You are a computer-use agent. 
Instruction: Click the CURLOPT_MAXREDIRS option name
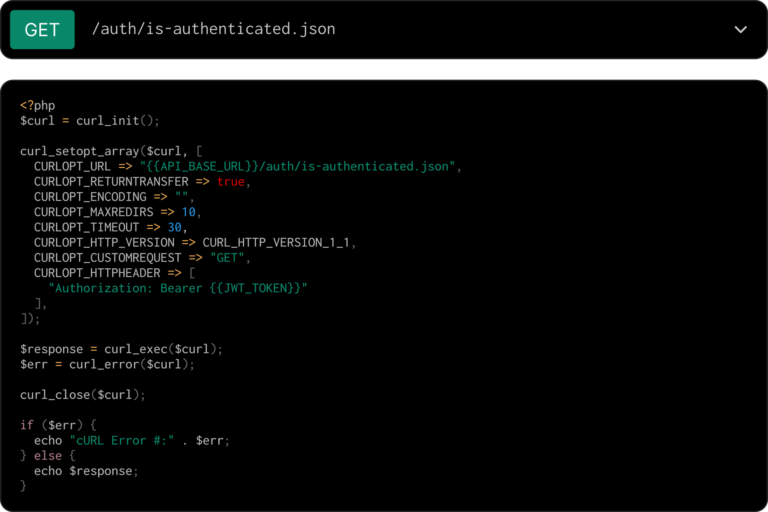(x=94, y=212)
